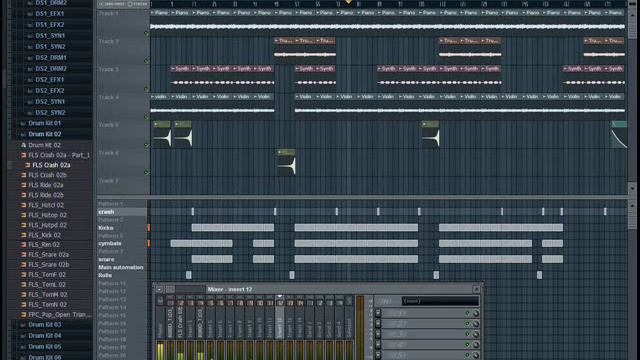The image size is (640, 360).
Task: Click the preset icon beside DS2_DRM1
Action: (30, 58)
